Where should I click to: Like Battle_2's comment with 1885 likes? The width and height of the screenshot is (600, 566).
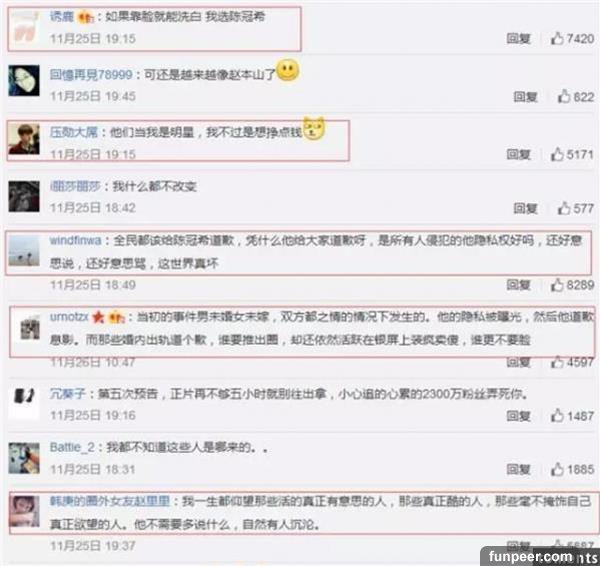(x=557, y=469)
